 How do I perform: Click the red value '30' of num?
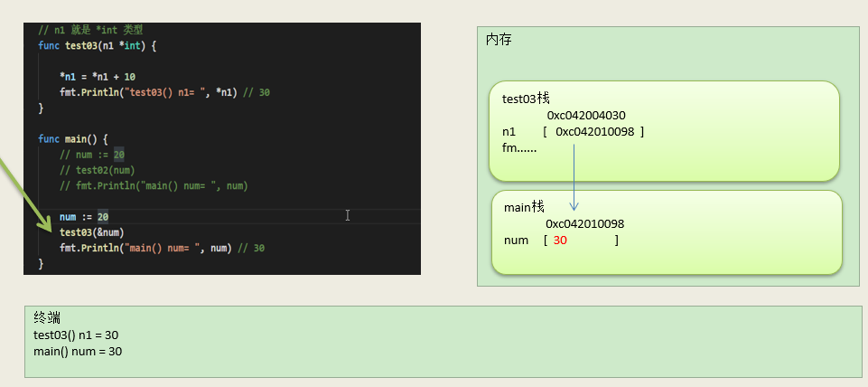[x=560, y=241]
